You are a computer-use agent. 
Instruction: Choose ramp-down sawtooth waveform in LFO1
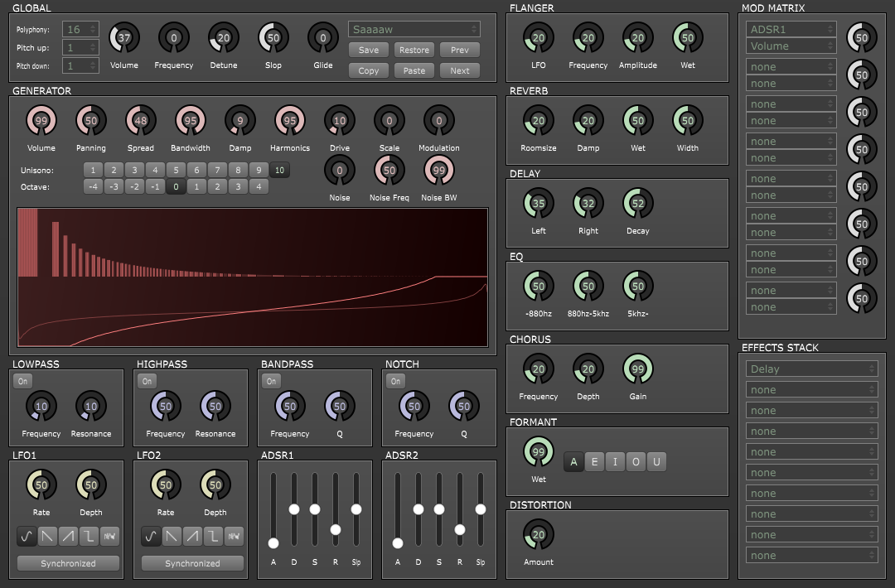[47, 537]
